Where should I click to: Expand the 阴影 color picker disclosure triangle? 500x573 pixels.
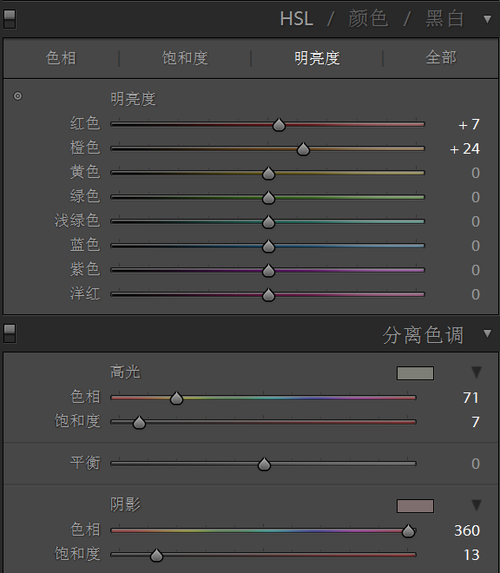476,505
